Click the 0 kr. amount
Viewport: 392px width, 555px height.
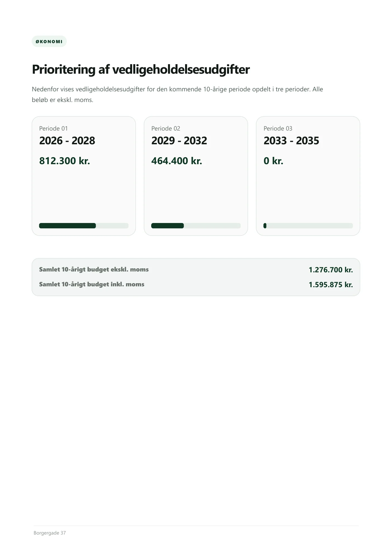(x=273, y=161)
